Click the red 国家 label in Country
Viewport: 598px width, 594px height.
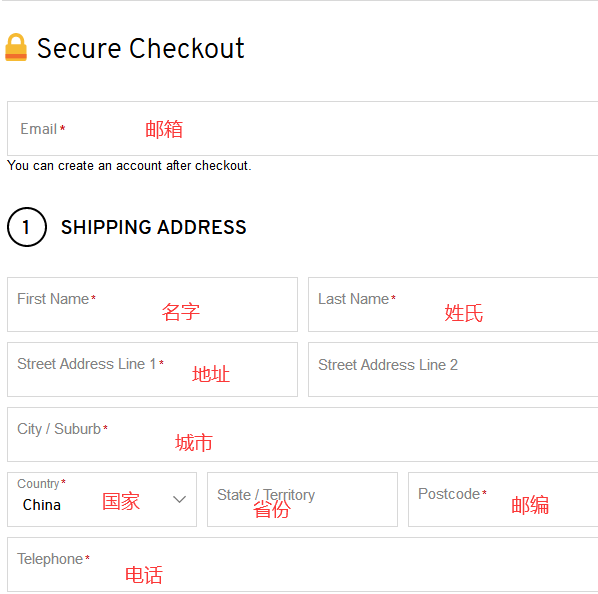point(121,501)
